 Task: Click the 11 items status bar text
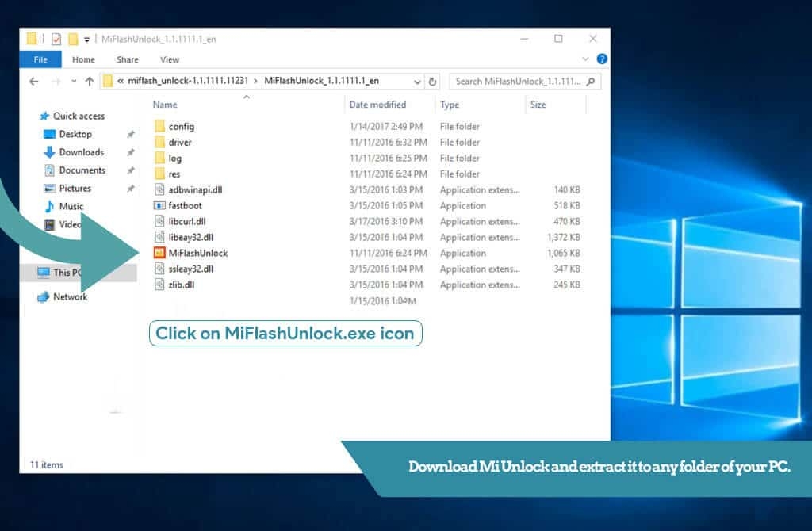tap(47, 464)
